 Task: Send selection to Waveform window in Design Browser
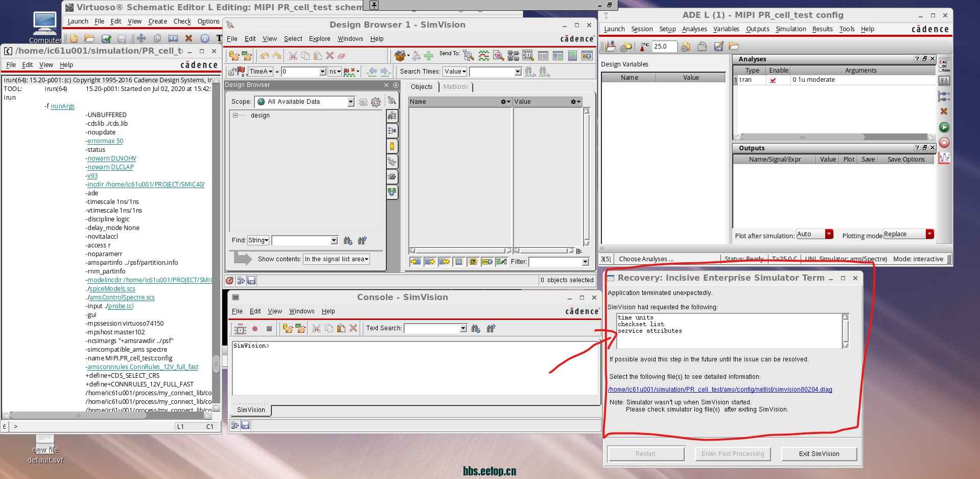pyautogui.click(x=483, y=56)
